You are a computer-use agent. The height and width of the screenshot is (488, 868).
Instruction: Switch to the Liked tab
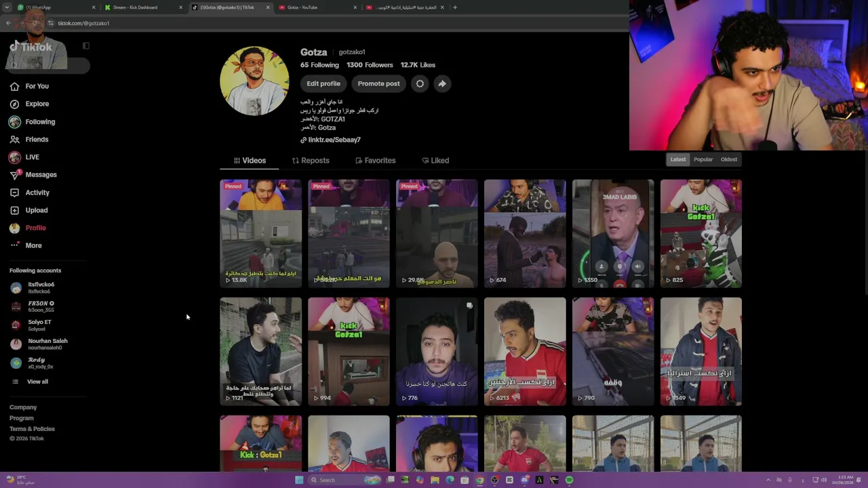pos(435,161)
